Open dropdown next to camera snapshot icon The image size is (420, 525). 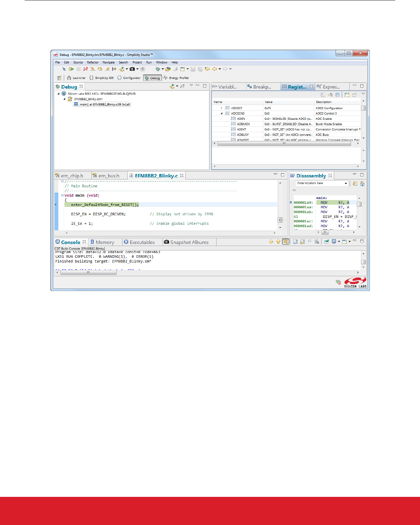[x=137, y=69]
